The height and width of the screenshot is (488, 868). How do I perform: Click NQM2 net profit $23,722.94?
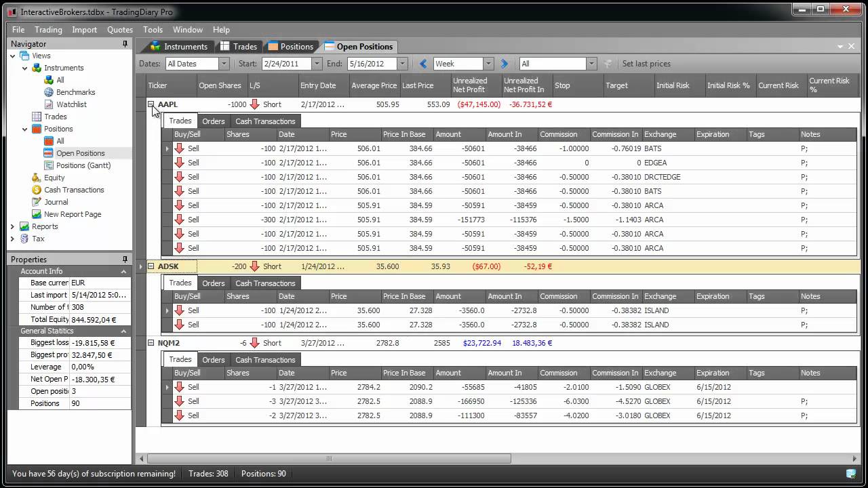pos(482,343)
